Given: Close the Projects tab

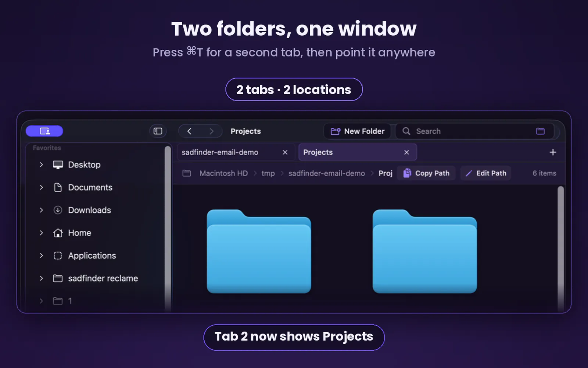Looking at the screenshot, I should pos(406,152).
